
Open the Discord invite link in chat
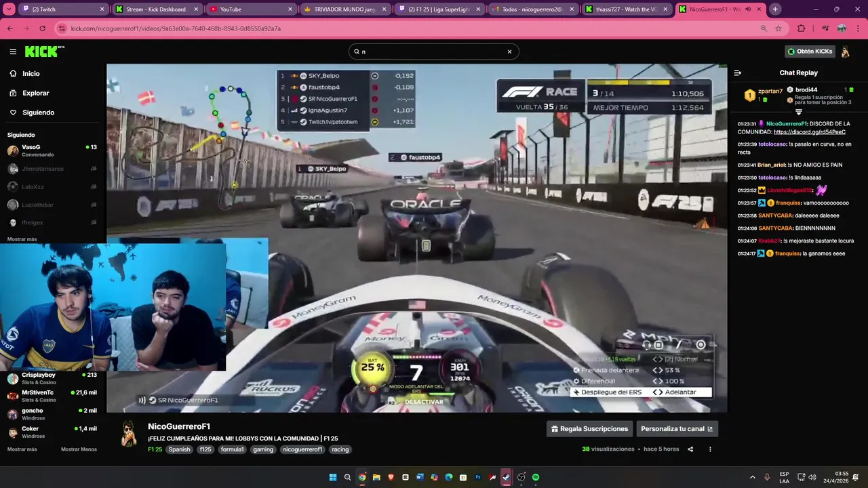pyautogui.click(x=810, y=132)
